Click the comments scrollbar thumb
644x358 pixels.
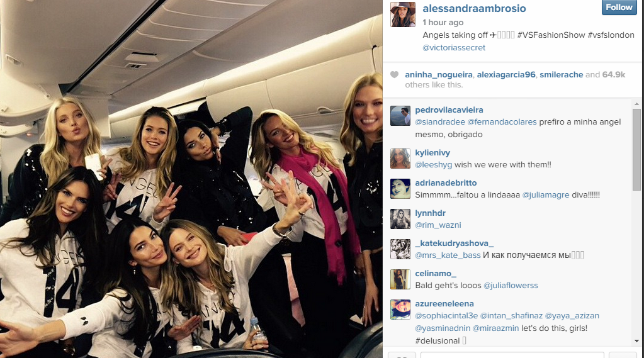tap(636, 150)
